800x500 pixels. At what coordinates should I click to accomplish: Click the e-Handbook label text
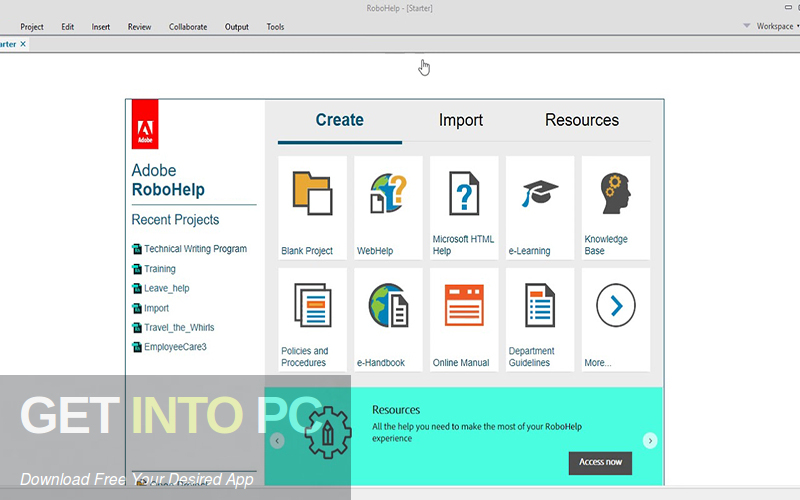[x=381, y=363]
